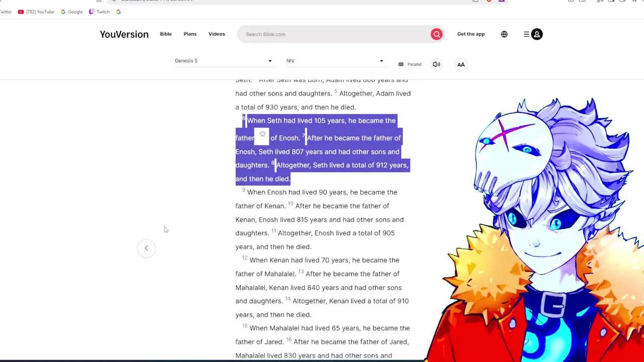Expand the NIV version dropdown
The width and height of the screenshot is (644, 362).
tap(335, 61)
